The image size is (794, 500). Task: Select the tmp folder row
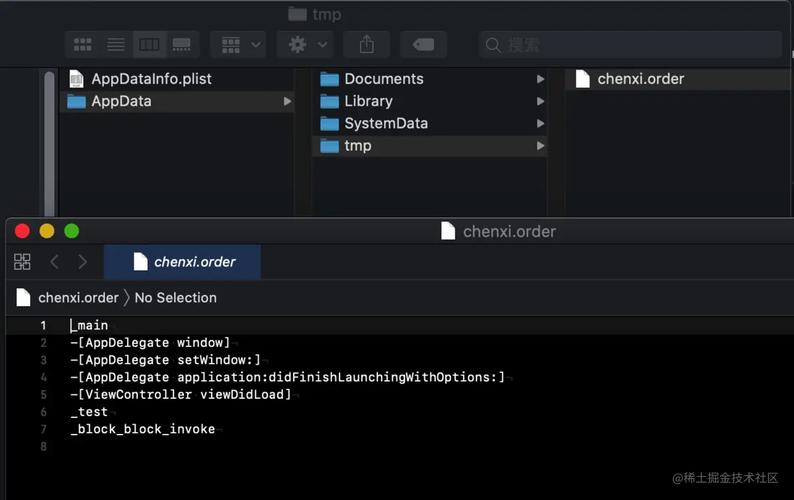(x=429, y=146)
